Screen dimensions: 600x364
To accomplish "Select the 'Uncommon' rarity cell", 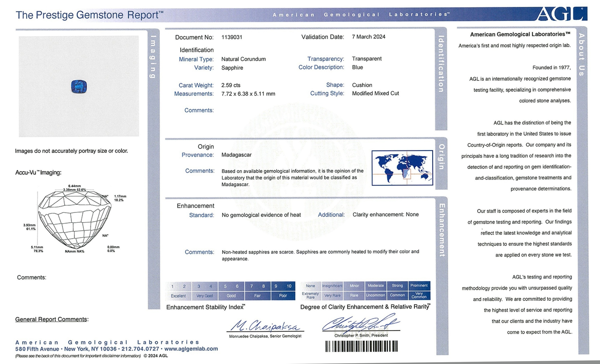I will [x=376, y=295].
